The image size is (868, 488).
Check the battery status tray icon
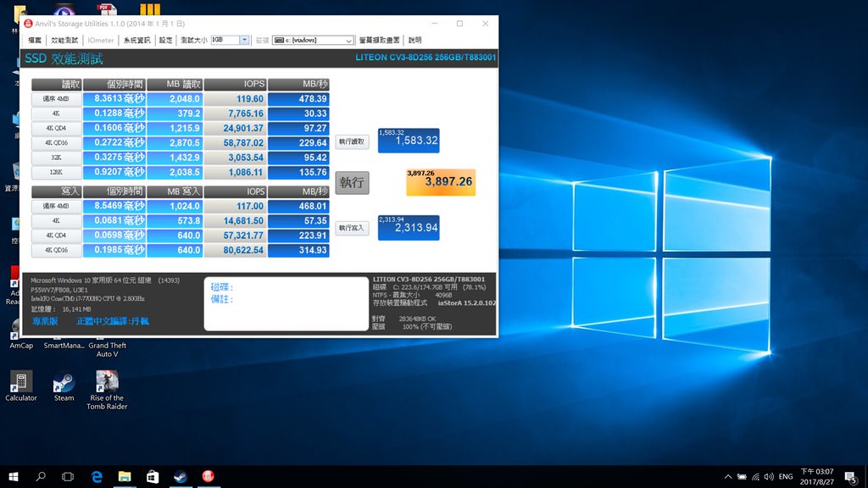tap(742, 476)
